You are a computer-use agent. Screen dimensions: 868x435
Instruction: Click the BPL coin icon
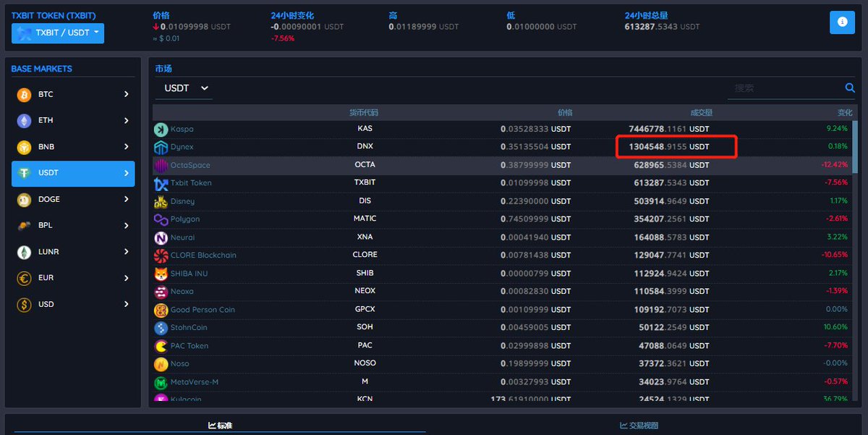pyautogui.click(x=25, y=226)
